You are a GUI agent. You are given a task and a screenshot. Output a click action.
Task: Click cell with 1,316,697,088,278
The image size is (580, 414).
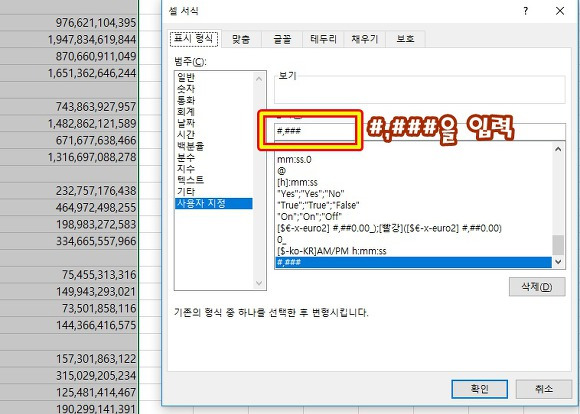coord(69,157)
